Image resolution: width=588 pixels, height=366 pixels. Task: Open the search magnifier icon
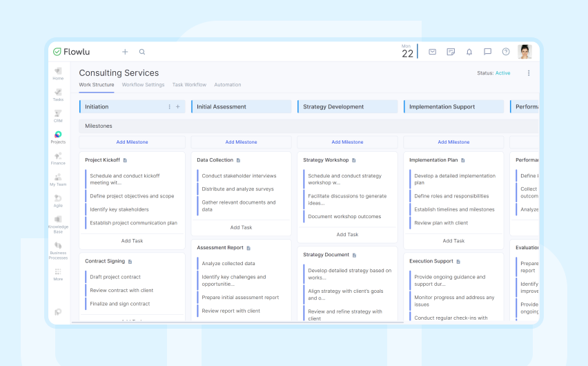[142, 52]
